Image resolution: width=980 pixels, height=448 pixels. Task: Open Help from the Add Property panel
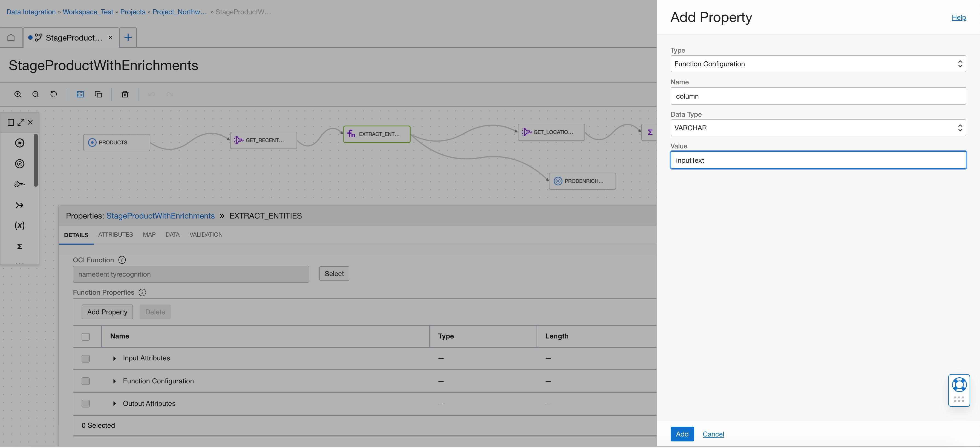point(959,18)
